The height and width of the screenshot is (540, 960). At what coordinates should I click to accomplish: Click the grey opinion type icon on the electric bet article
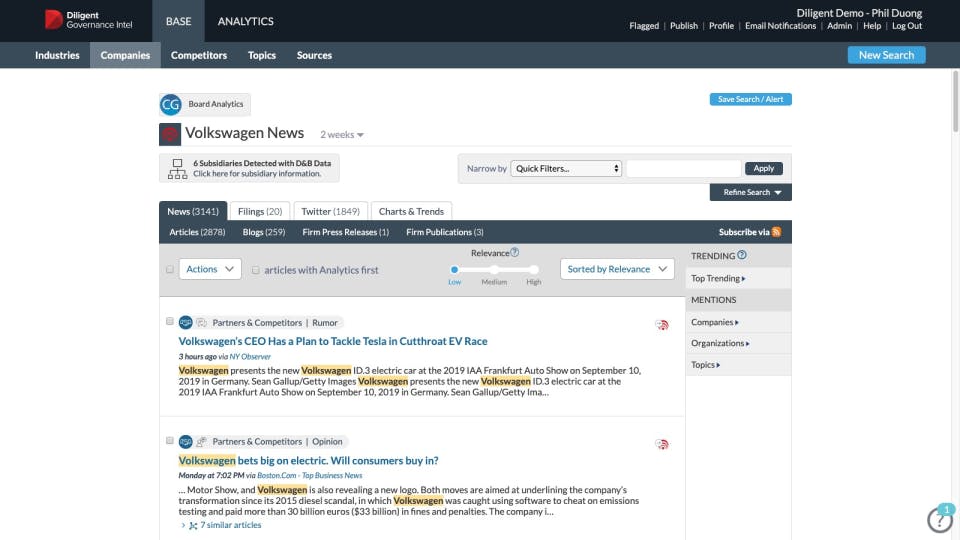pos(201,441)
